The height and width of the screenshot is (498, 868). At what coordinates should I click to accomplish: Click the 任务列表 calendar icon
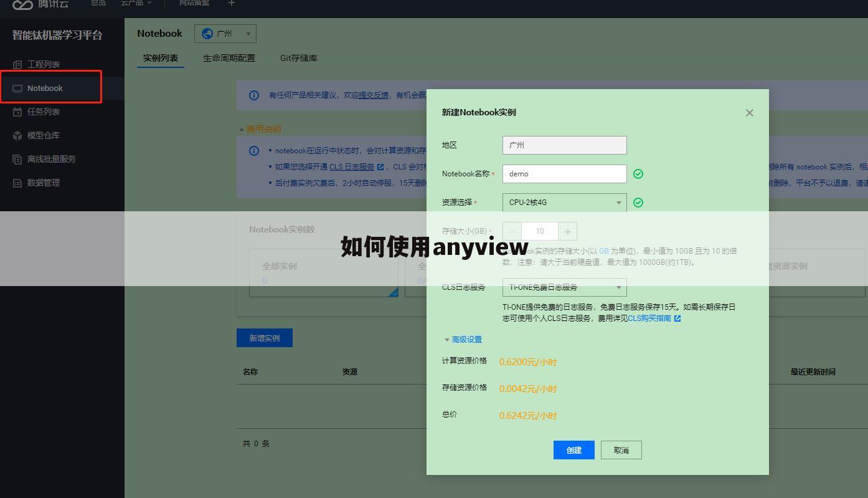17,112
